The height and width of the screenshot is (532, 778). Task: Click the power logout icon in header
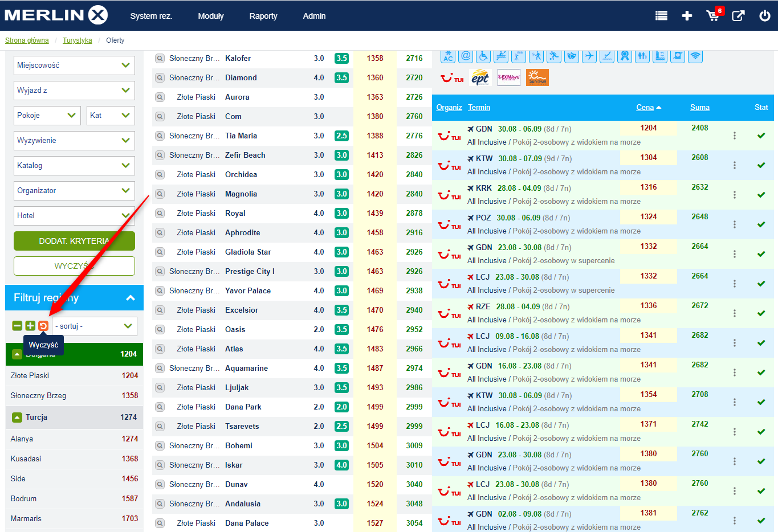[764, 16]
